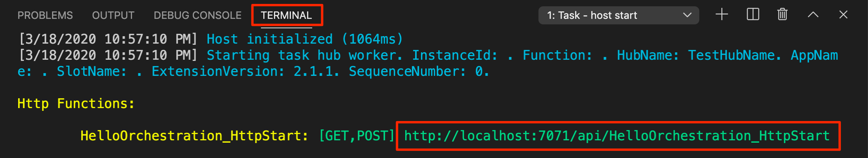Switch to the PROBLEMS tab
The width and height of the screenshot is (868, 158).
coord(45,15)
